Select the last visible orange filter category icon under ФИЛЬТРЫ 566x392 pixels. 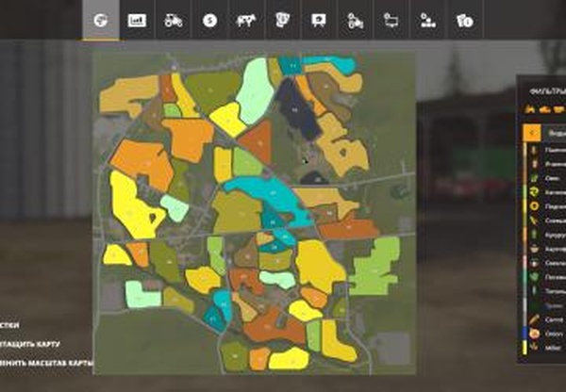coord(559,108)
